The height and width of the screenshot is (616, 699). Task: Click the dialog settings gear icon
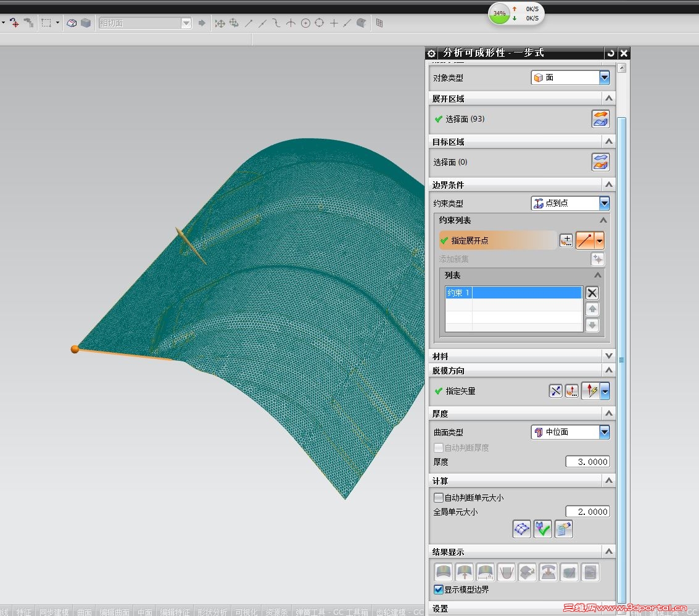431,54
